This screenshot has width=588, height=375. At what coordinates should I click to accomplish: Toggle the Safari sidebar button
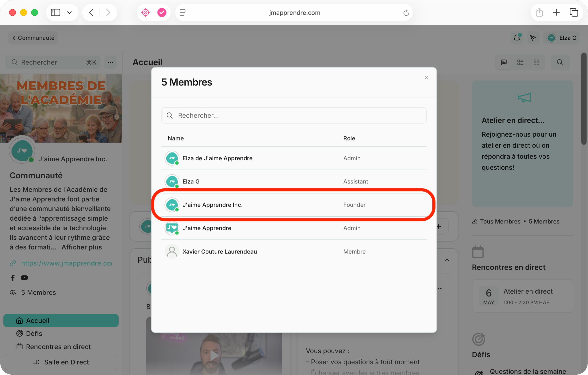[55, 12]
